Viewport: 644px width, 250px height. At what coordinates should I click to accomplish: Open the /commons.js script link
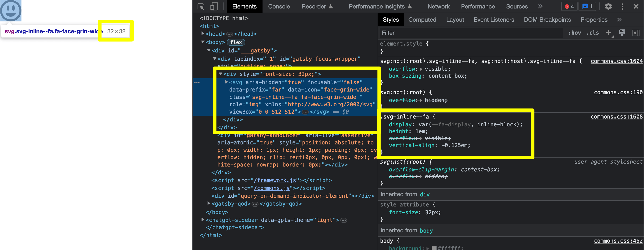271,188
